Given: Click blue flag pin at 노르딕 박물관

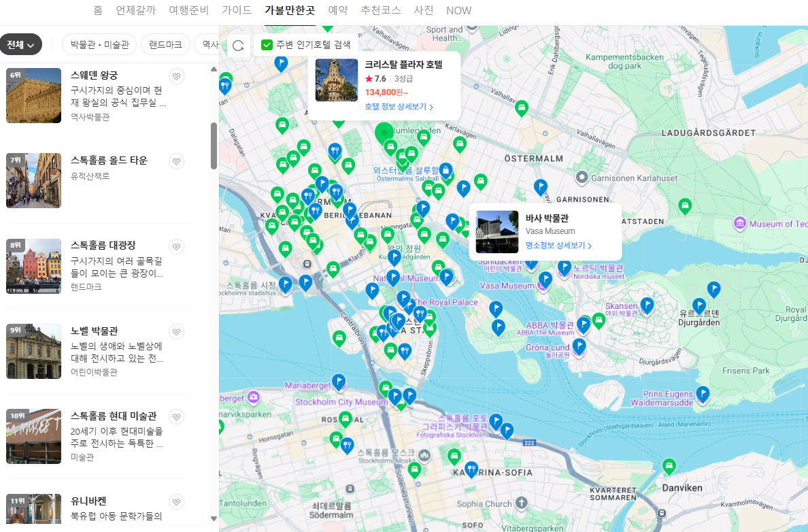Looking at the screenshot, I should tap(565, 269).
